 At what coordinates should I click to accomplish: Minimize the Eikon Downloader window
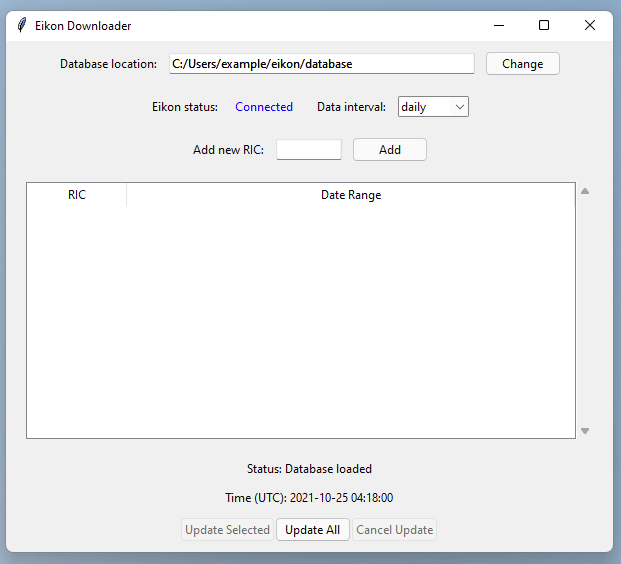click(x=499, y=25)
